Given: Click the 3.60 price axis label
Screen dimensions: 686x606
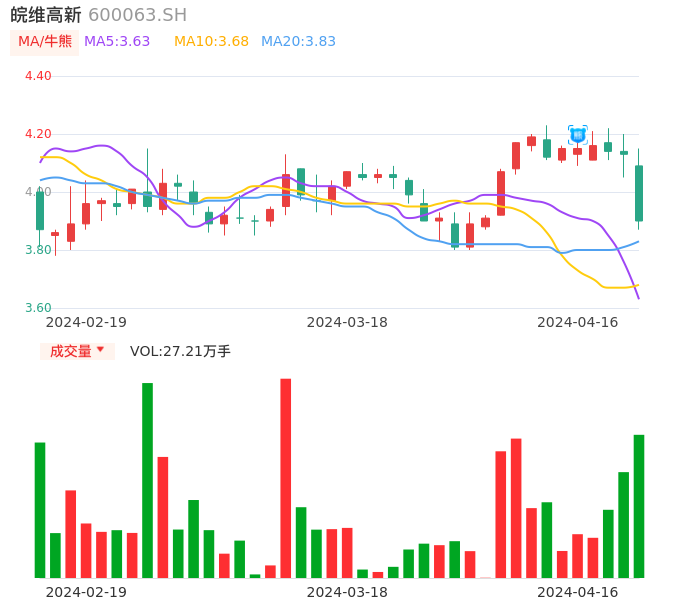Looking at the screenshot, I should (38, 308).
